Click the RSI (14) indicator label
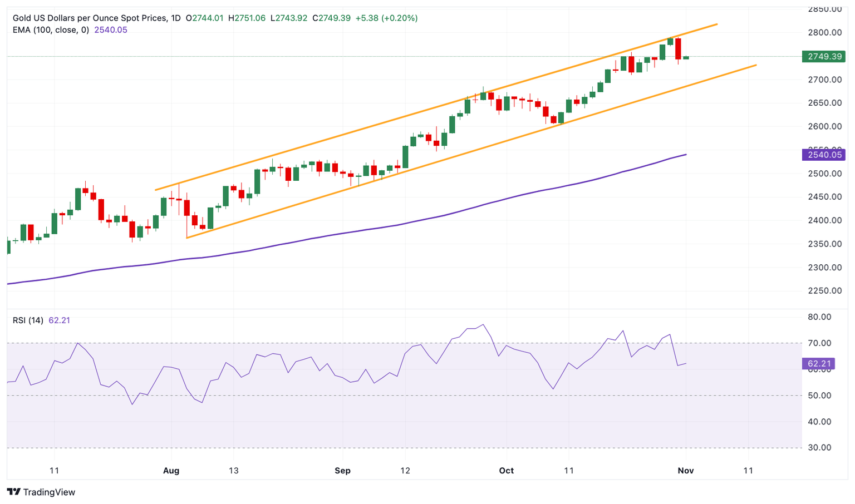The width and height of the screenshot is (855, 504). pos(28,320)
